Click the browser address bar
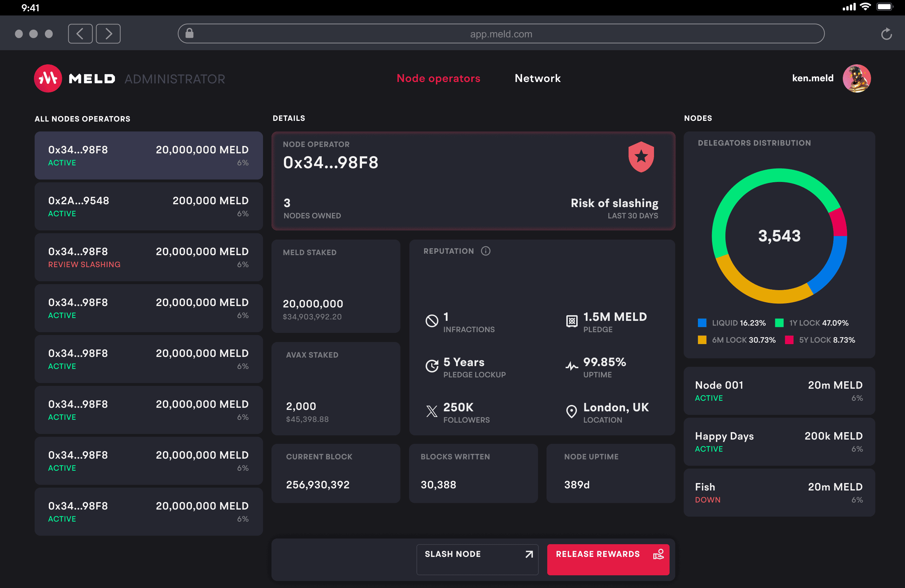This screenshot has height=588, width=905. [x=501, y=34]
